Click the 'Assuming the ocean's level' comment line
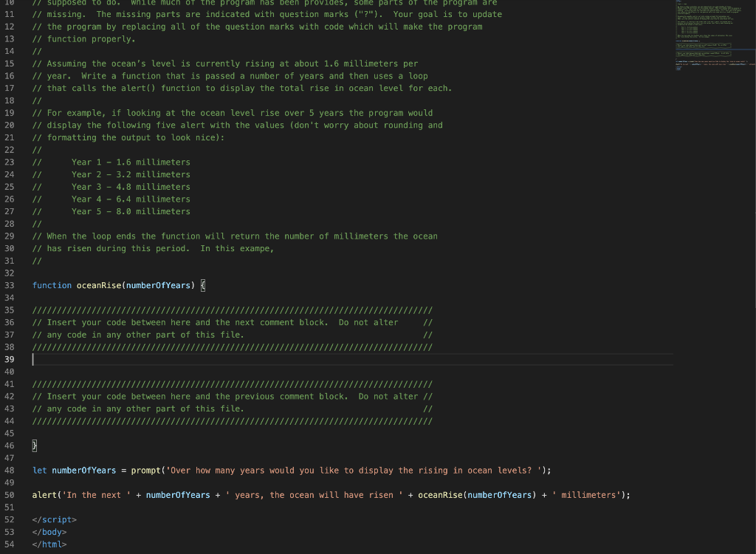 225,64
